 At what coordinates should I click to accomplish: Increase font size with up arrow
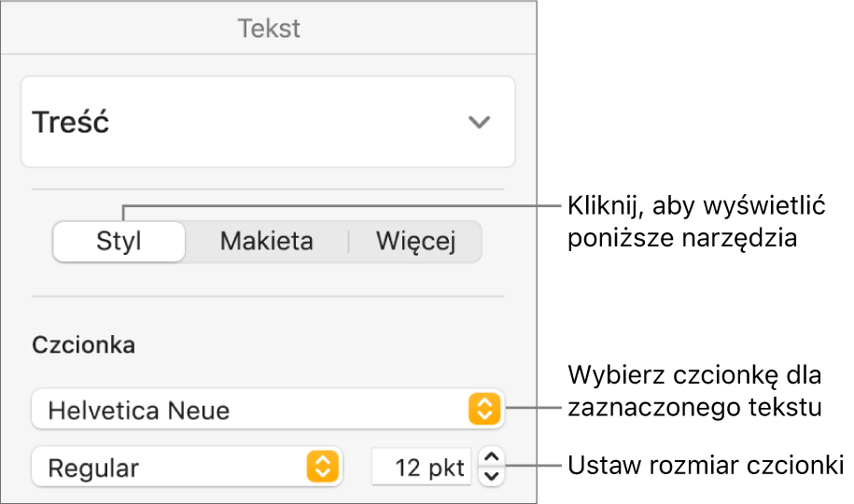point(492,457)
